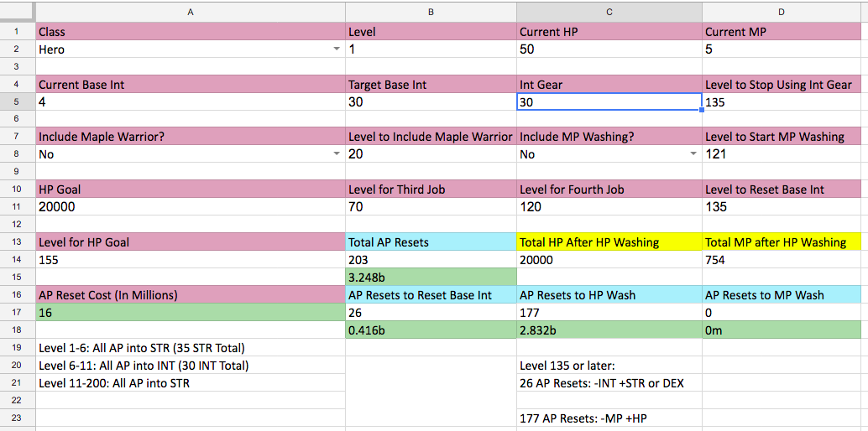Open the Include MP Washing dropdown arrow

[x=693, y=154]
